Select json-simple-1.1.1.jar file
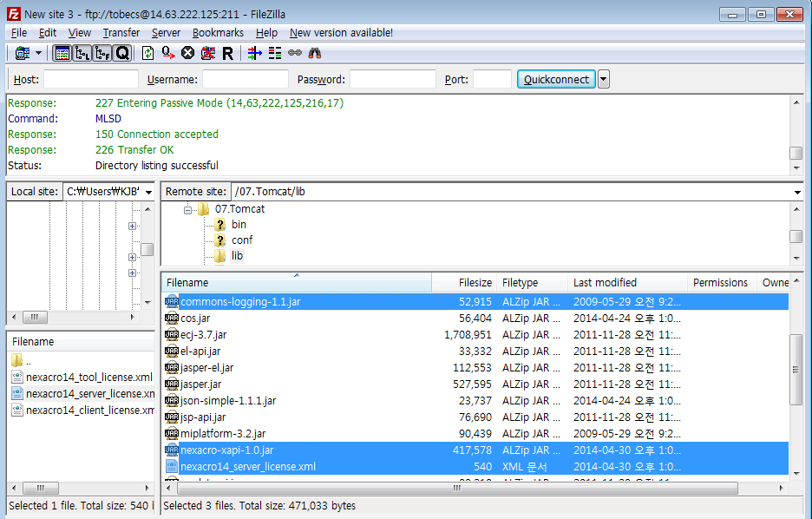812x519 pixels. 475,401
